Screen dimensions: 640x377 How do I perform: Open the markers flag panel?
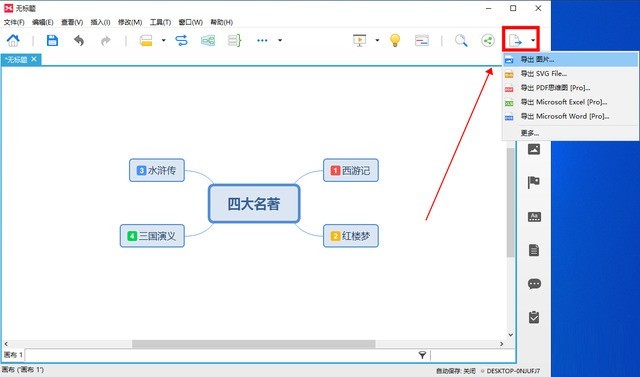tap(534, 182)
